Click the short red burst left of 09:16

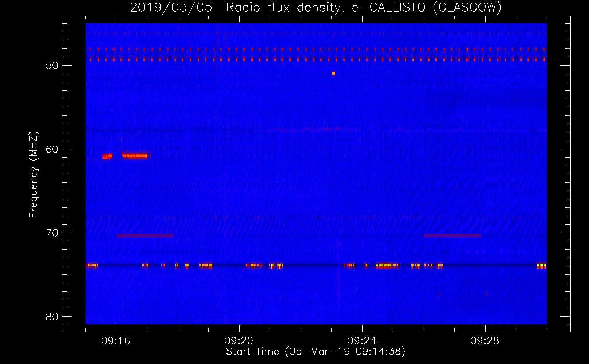[x=107, y=156]
